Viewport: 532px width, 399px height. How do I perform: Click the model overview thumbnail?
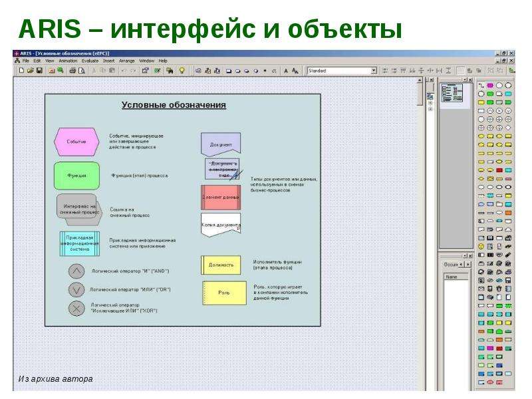452,92
